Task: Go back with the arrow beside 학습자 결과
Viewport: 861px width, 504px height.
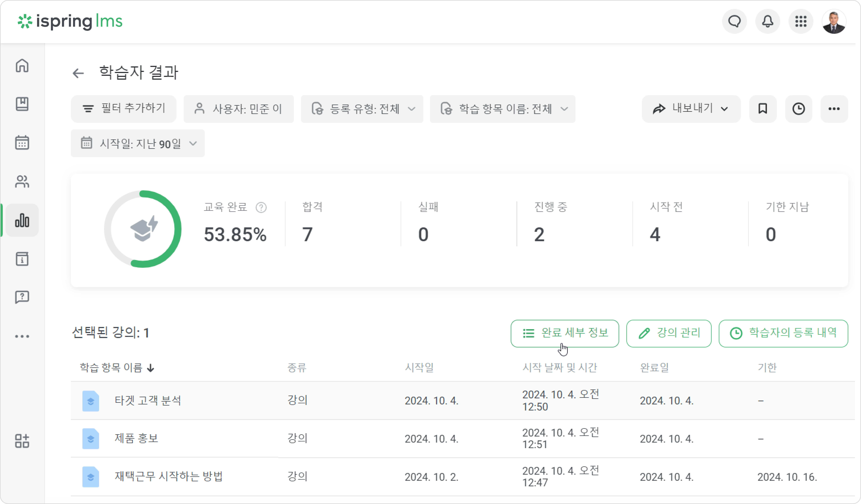Action: (78, 73)
